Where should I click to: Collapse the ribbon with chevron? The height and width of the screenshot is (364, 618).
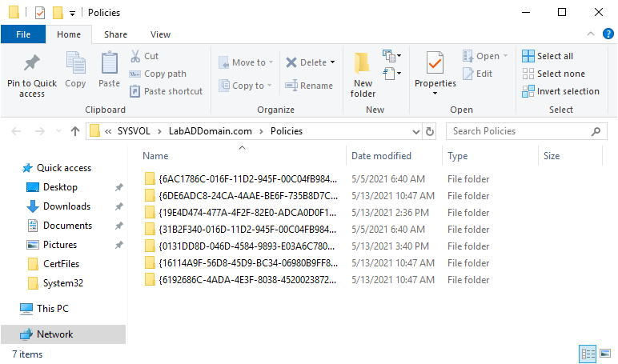589,34
